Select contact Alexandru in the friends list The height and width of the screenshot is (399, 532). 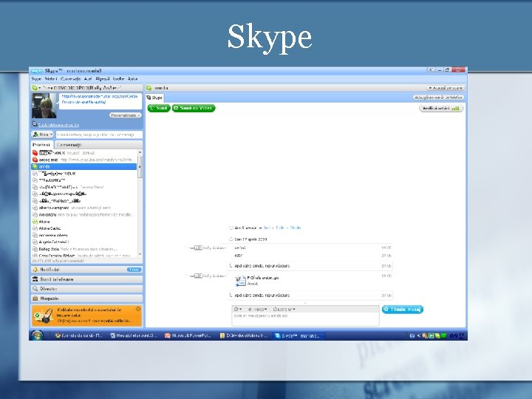pyautogui.click(x=84, y=214)
